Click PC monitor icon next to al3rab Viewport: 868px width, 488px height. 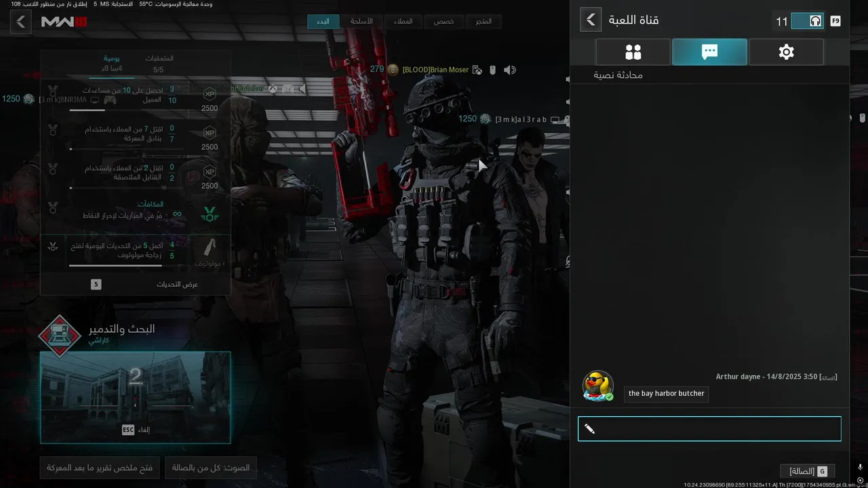(555, 120)
